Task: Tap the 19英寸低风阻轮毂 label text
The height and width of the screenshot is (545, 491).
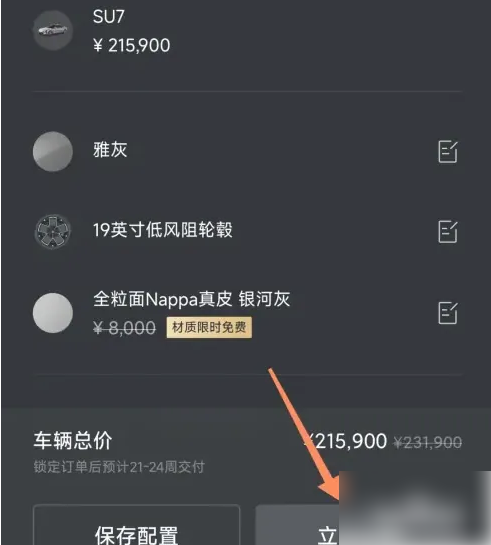Action: [x=163, y=230]
